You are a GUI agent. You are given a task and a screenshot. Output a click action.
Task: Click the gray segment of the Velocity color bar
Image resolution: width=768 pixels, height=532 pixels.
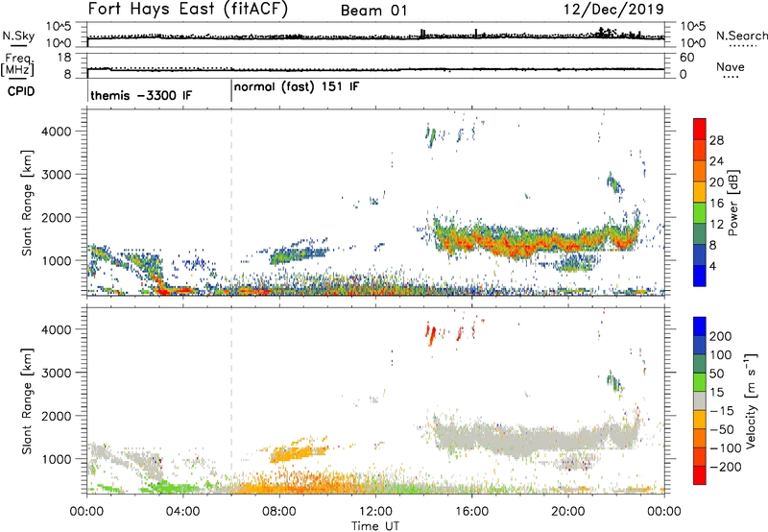700,400
